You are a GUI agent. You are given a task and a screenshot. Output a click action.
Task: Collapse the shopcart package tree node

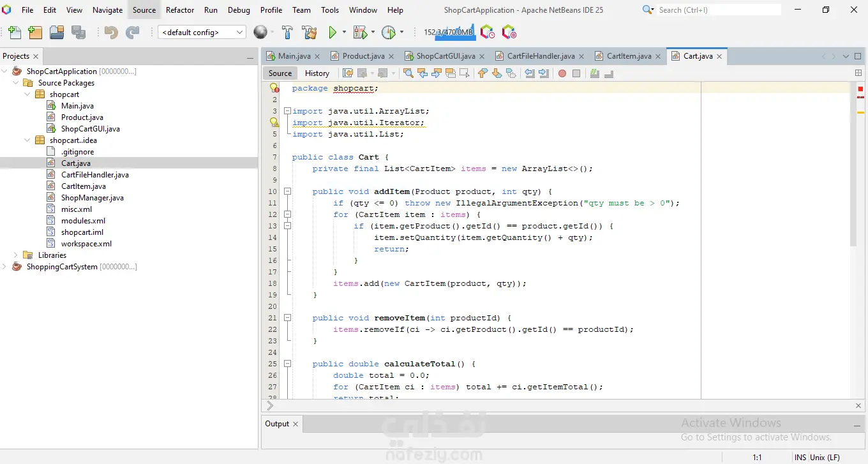pyautogui.click(x=27, y=94)
